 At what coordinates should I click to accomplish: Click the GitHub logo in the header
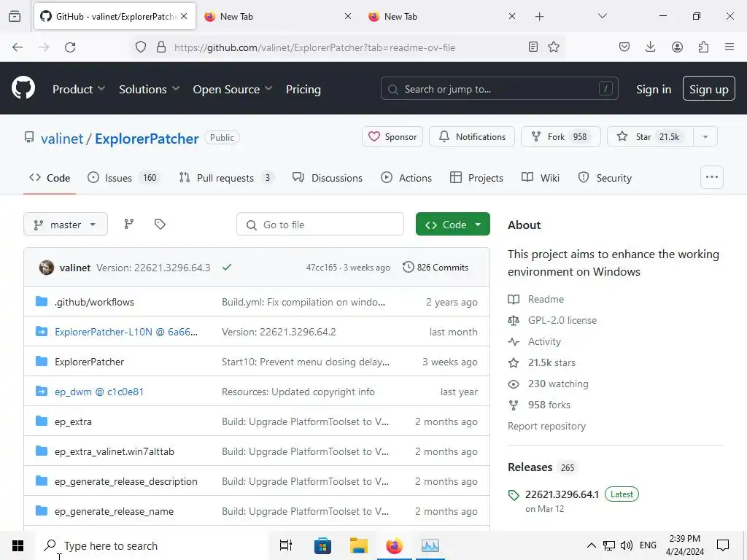pos(23,88)
